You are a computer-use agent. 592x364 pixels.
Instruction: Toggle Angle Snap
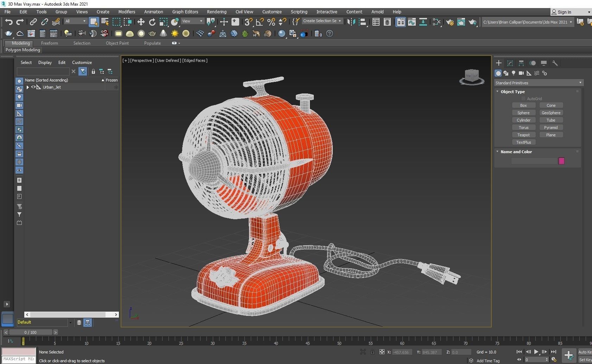tap(260, 22)
